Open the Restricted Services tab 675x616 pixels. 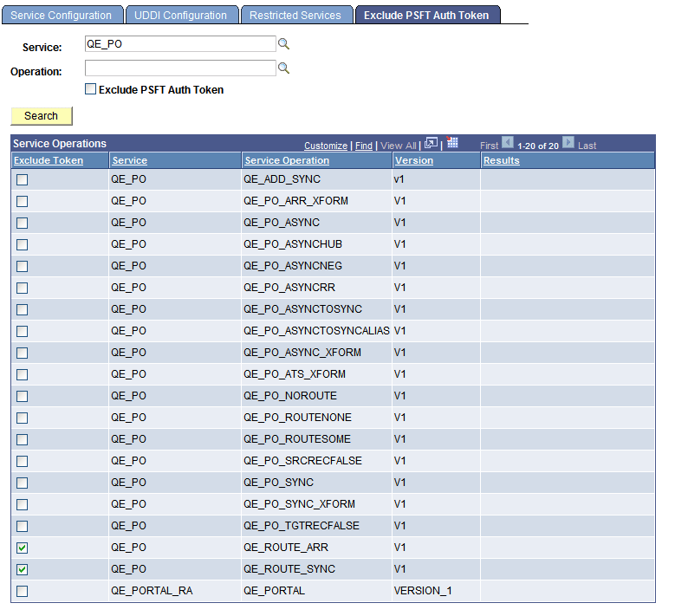(295, 16)
